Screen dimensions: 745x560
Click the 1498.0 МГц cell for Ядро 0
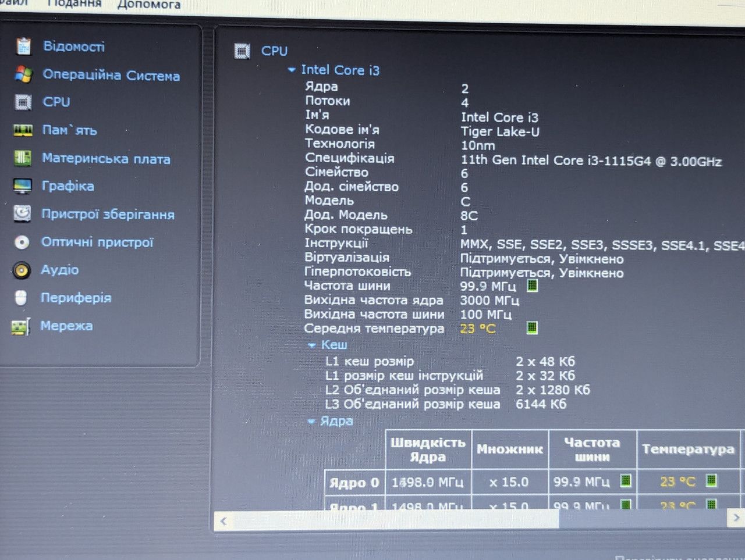point(428,482)
